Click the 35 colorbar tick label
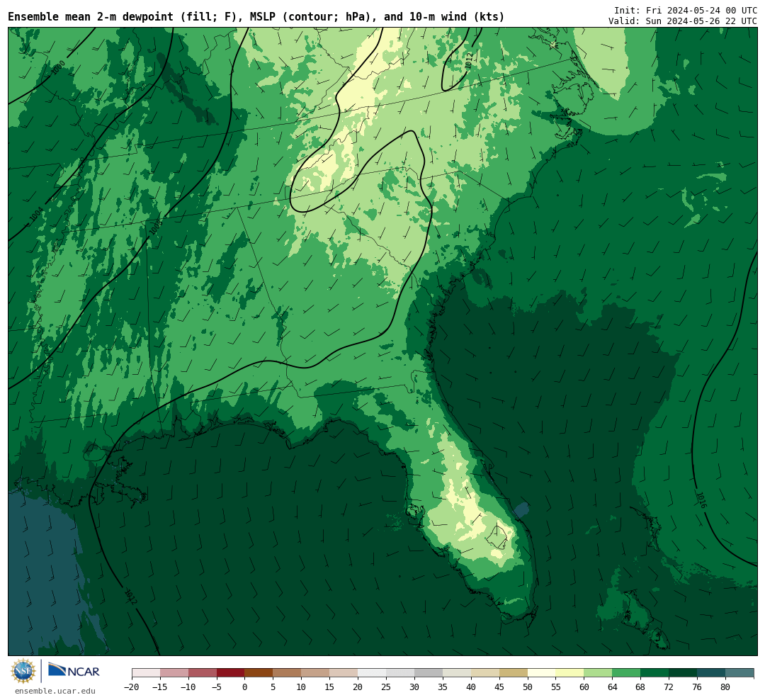Screen dimensions: 765x700 (443, 687)
